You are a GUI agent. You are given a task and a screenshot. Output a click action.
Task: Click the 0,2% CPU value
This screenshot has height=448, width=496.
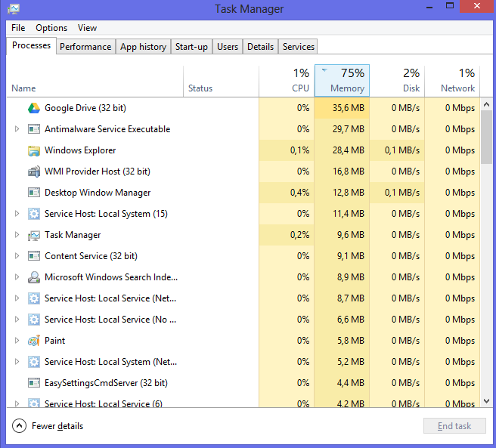point(299,235)
